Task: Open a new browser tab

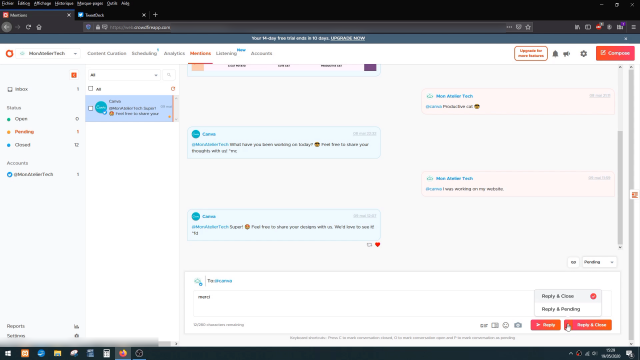Action: coord(155,15)
